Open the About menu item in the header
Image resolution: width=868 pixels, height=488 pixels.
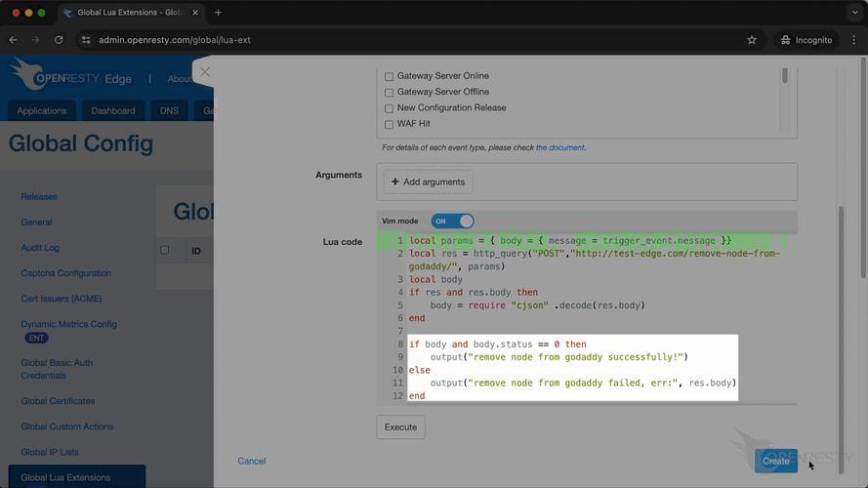point(180,79)
